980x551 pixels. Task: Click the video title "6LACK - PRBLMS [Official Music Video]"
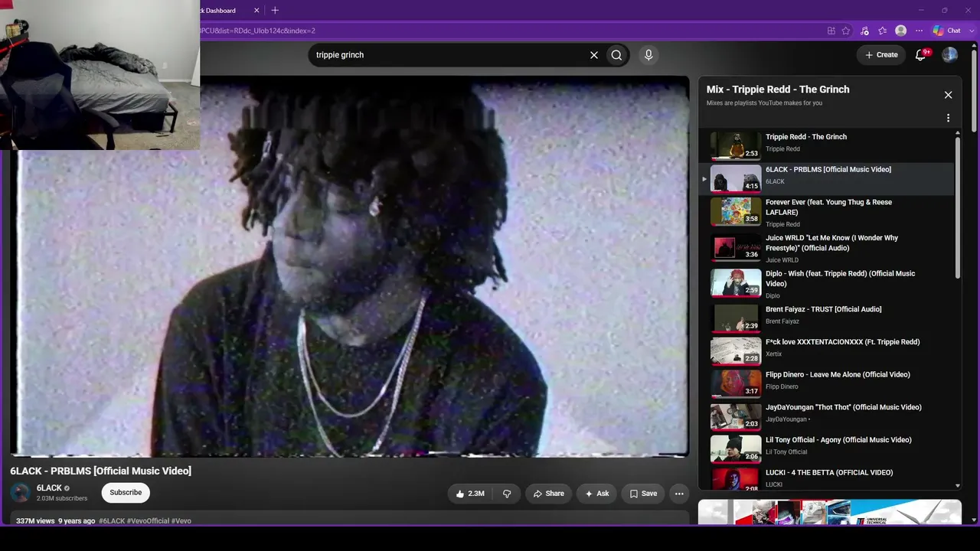point(101,471)
